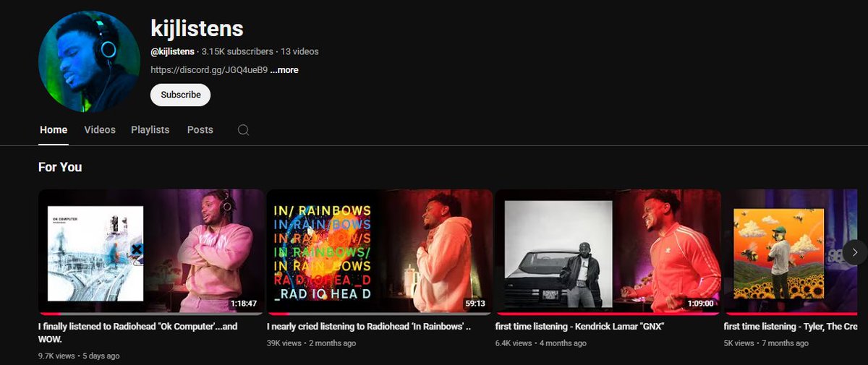
Task: Switch to the Videos tab
Action: pos(100,130)
